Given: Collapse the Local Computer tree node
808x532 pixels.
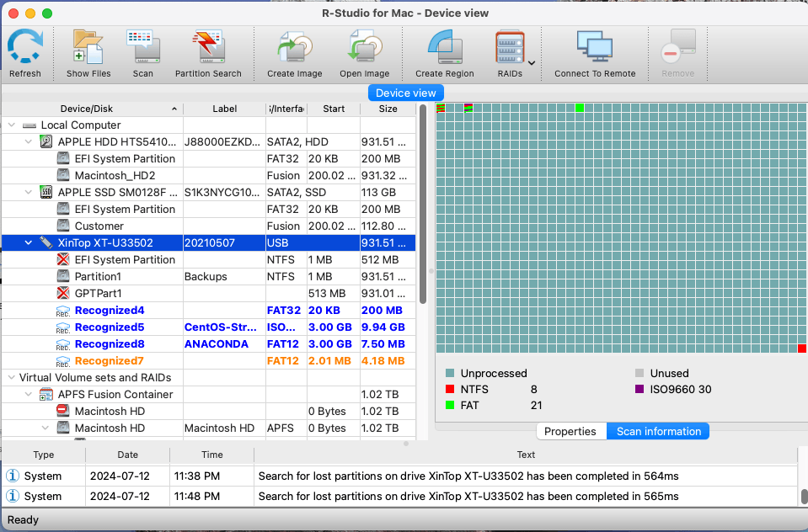Looking at the screenshot, I should pyautogui.click(x=12, y=125).
